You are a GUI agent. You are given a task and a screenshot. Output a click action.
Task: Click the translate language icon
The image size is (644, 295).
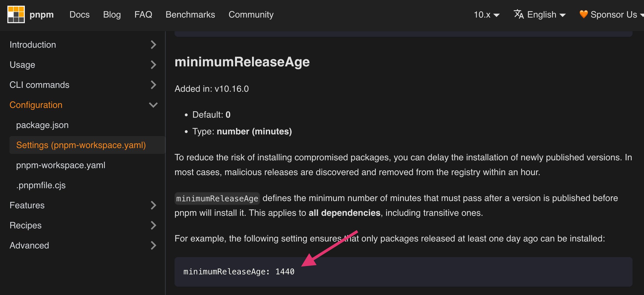[x=519, y=14]
